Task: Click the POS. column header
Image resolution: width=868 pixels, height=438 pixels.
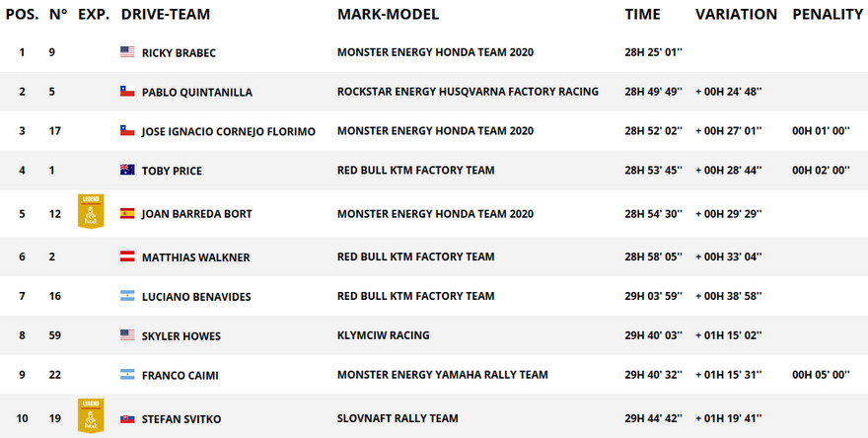Action: pyautogui.click(x=22, y=15)
